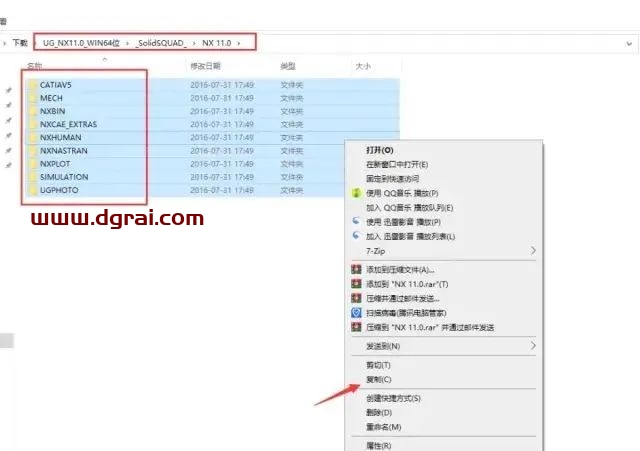Viewport: 640px width, 451px height.
Task: Sort by the 修改日期 column header
Action: point(205,66)
